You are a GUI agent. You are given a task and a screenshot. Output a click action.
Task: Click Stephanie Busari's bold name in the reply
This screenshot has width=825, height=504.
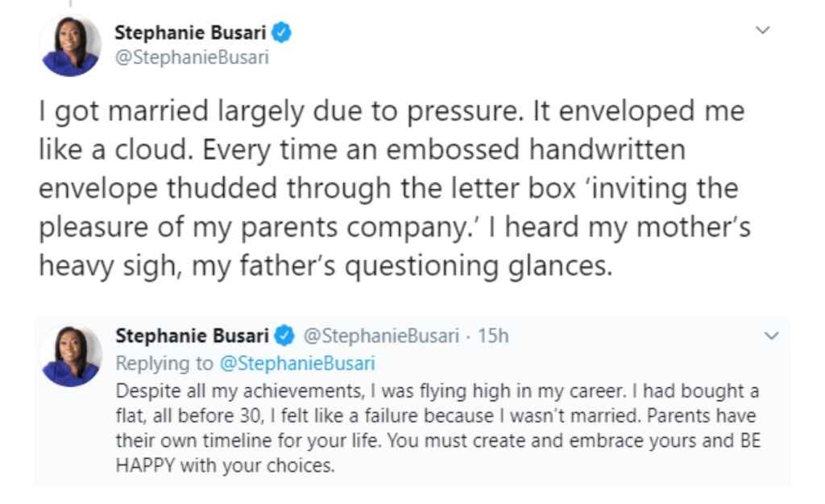point(192,335)
